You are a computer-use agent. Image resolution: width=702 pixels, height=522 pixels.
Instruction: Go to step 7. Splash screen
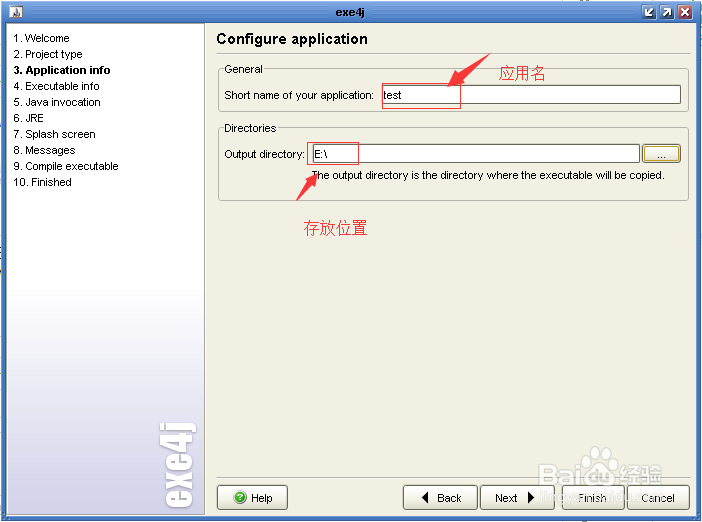pos(54,134)
